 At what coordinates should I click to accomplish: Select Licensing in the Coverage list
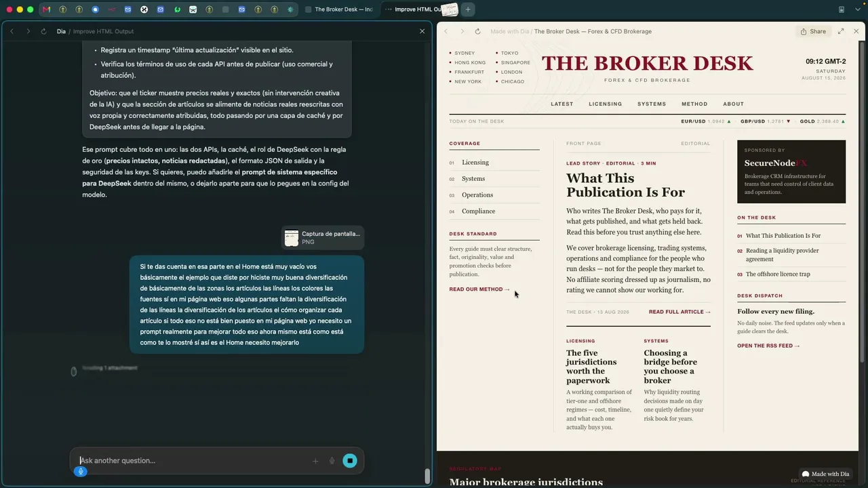point(494,163)
